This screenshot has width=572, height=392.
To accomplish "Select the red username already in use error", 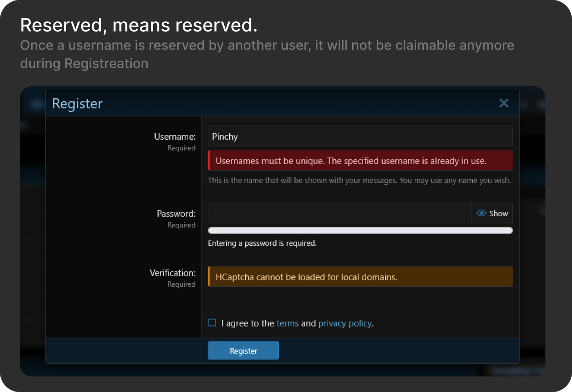I will tap(360, 161).
